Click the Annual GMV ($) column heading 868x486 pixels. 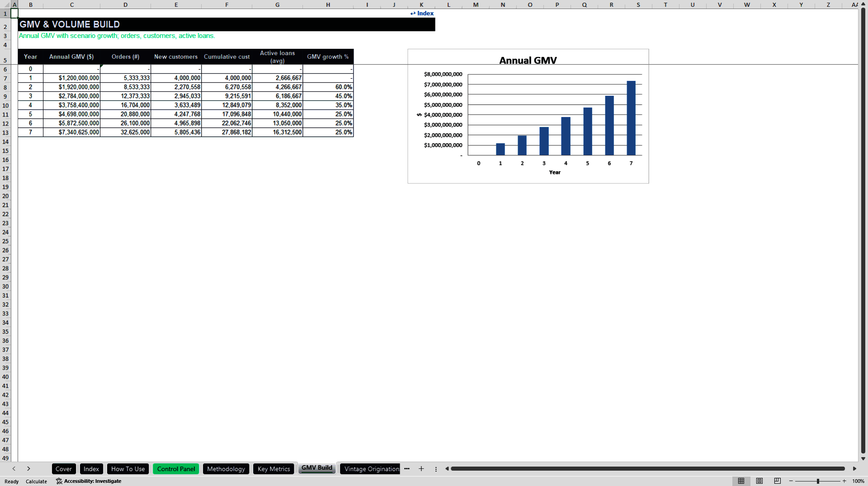point(71,56)
